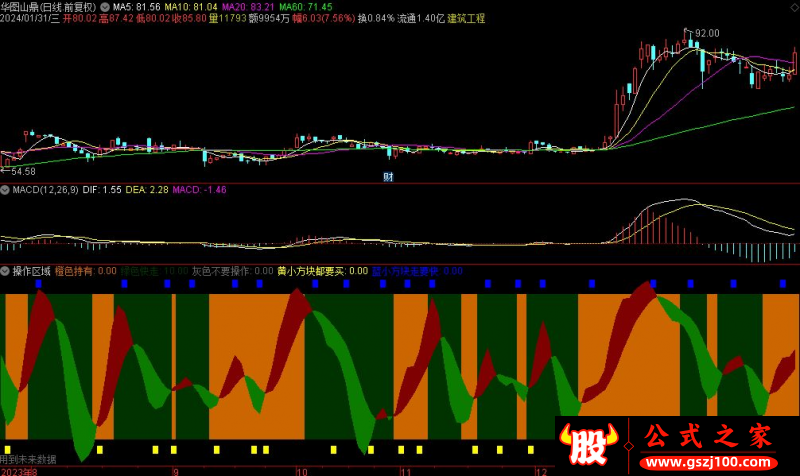Click the MA5: 81.56 label
This screenshot has height=476, width=800.
pyautogui.click(x=136, y=7)
